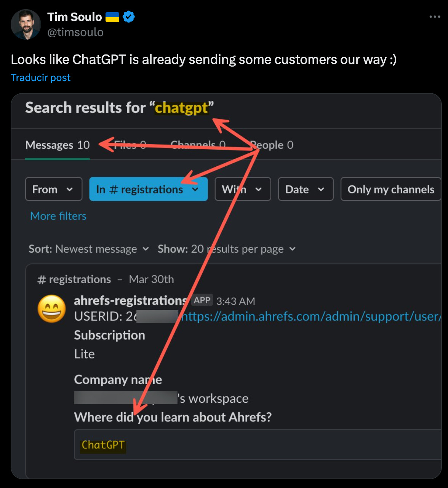Click the Traducir post link
448x488 pixels.
coord(41,78)
